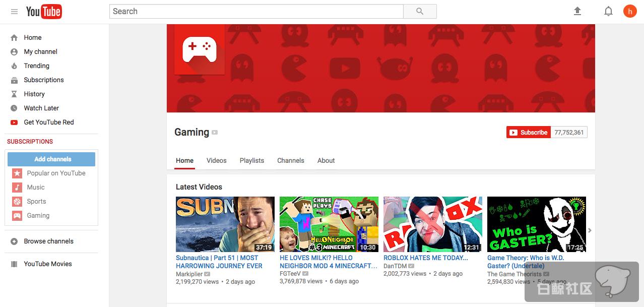Subscribe to the Gaming channel

tap(529, 132)
